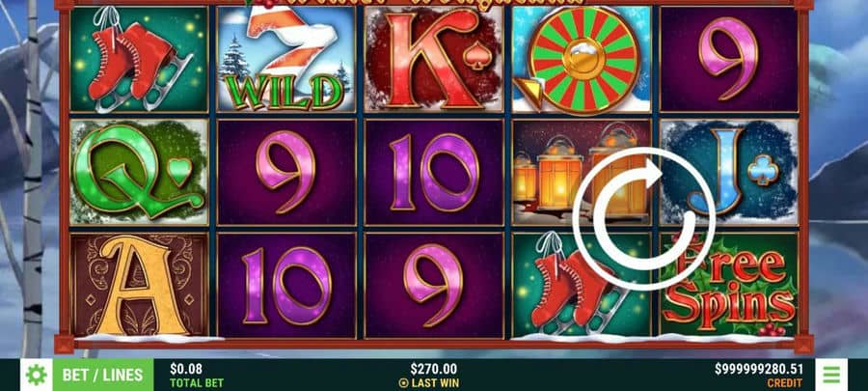Click the red ice skates in top-left reel
The height and width of the screenshot is (391, 868).
coord(139,59)
